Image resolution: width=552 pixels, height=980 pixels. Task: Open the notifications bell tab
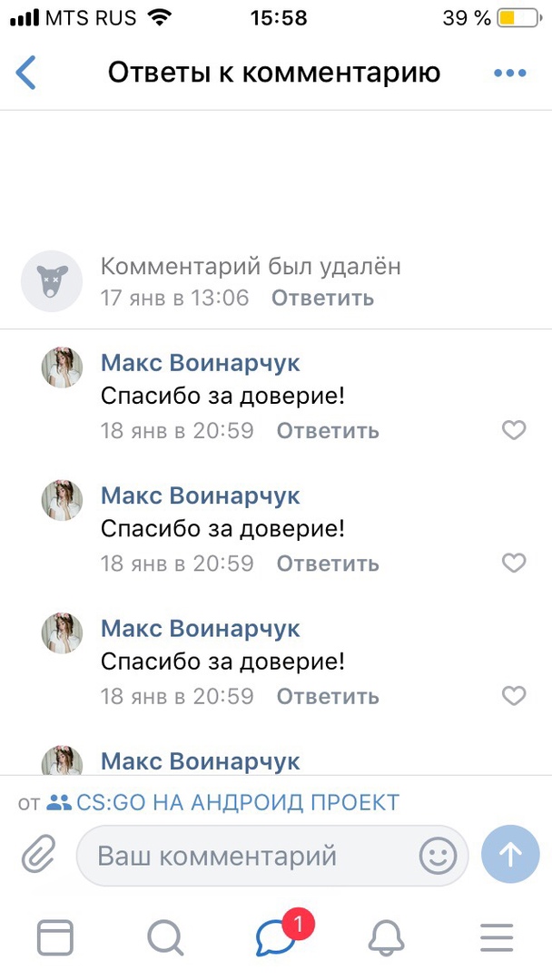coord(386,936)
